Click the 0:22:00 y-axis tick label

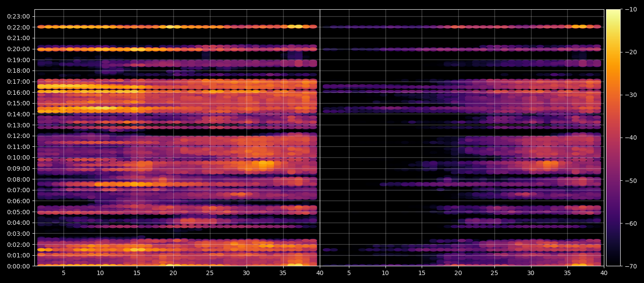19,27
